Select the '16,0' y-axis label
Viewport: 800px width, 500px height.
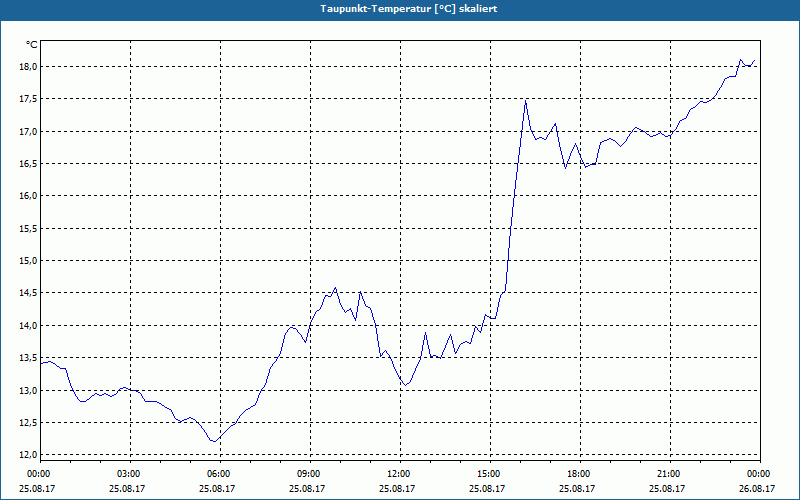(29, 196)
